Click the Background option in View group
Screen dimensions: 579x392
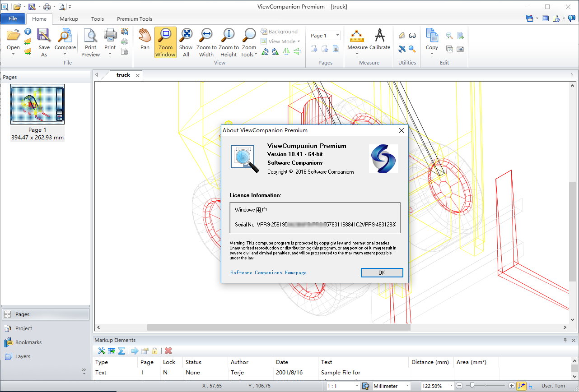pos(279,32)
